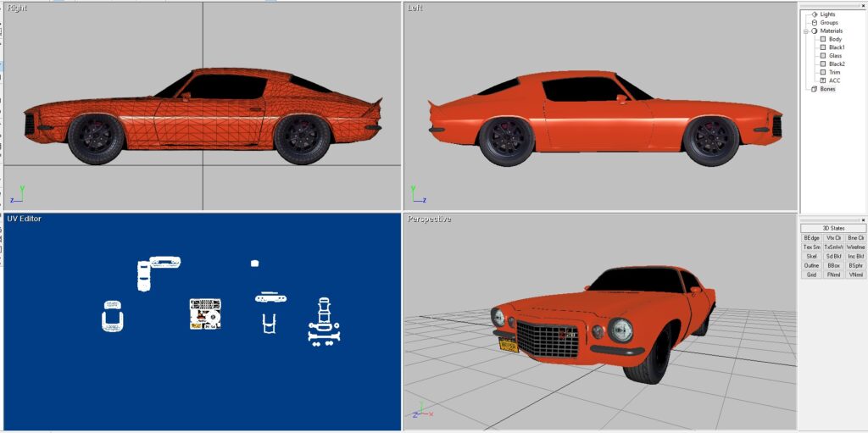868x433 pixels.
Task: Select the Trim material
Action: point(834,73)
